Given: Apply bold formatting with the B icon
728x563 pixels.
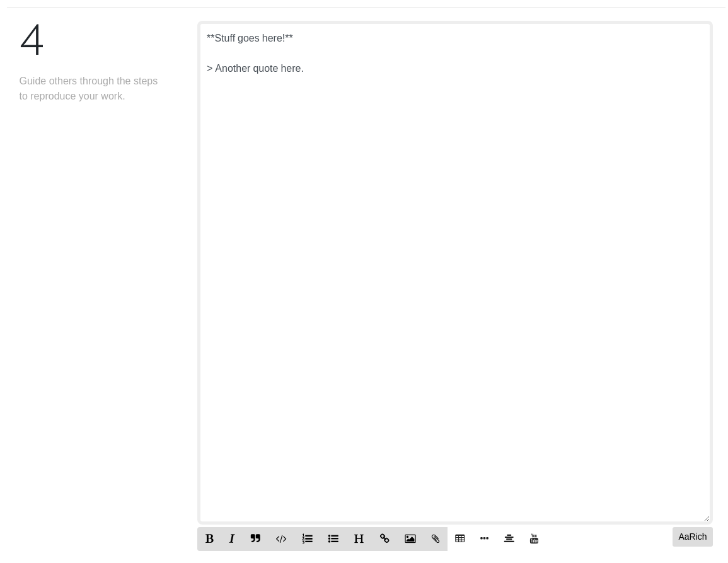Looking at the screenshot, I should pyautogui.click(x=209, y=538).
